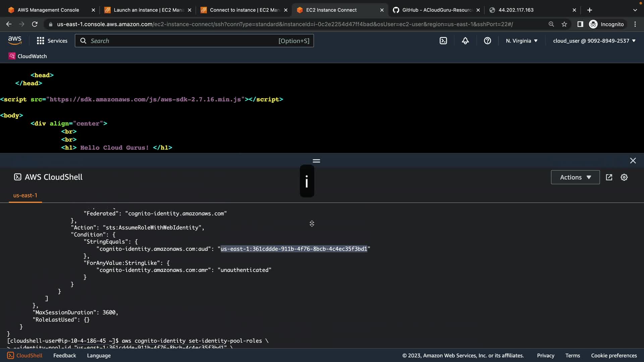This screenshot has height=362, width=644.
Task: Bookmark this page with the star icon
Action: [564, 24]
